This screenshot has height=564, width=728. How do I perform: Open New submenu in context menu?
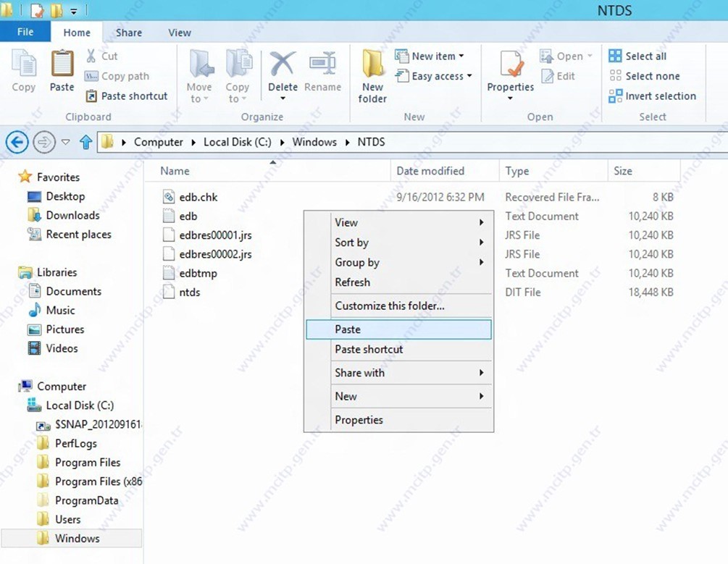click(x=399, y=397)
